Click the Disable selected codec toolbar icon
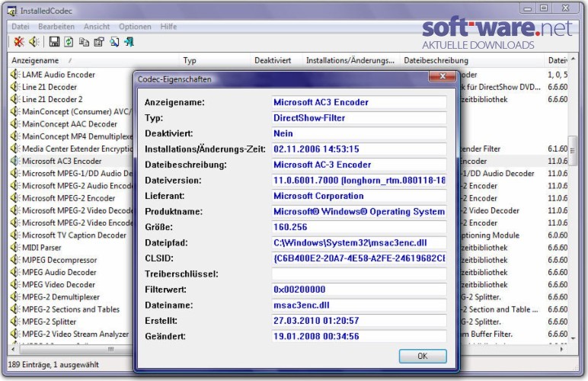 point(19,42)
